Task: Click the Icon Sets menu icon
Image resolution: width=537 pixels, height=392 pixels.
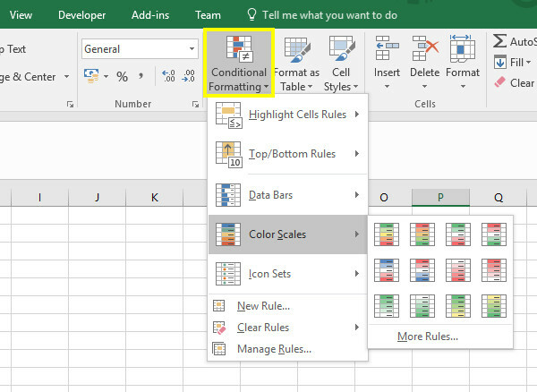Action: pos(228,274)
